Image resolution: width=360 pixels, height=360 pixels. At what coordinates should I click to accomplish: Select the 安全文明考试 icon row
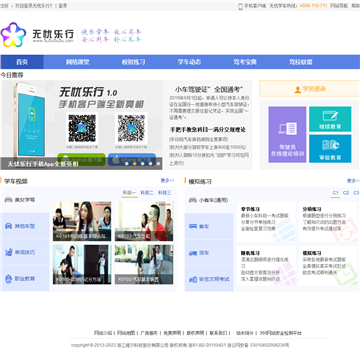(209, 279)
